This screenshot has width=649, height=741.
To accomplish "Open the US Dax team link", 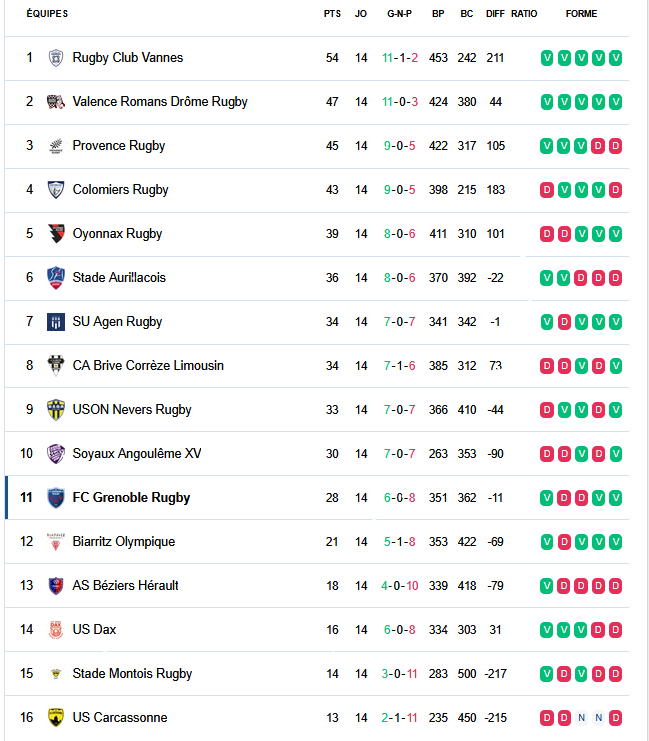I will click(x=94, y=630).
